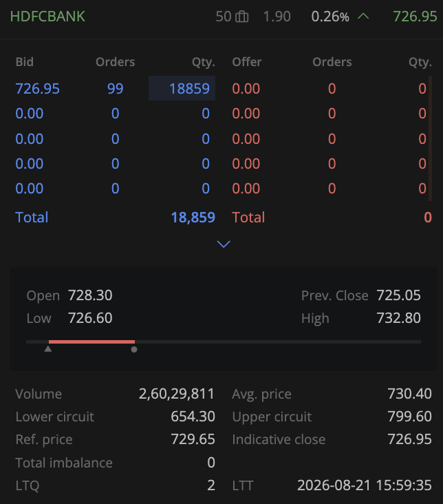The width and height of the screenshot is (443, 504).
Task: Click the first offer price 0.00
Action: pyautogui.click(x=246, y=88)
